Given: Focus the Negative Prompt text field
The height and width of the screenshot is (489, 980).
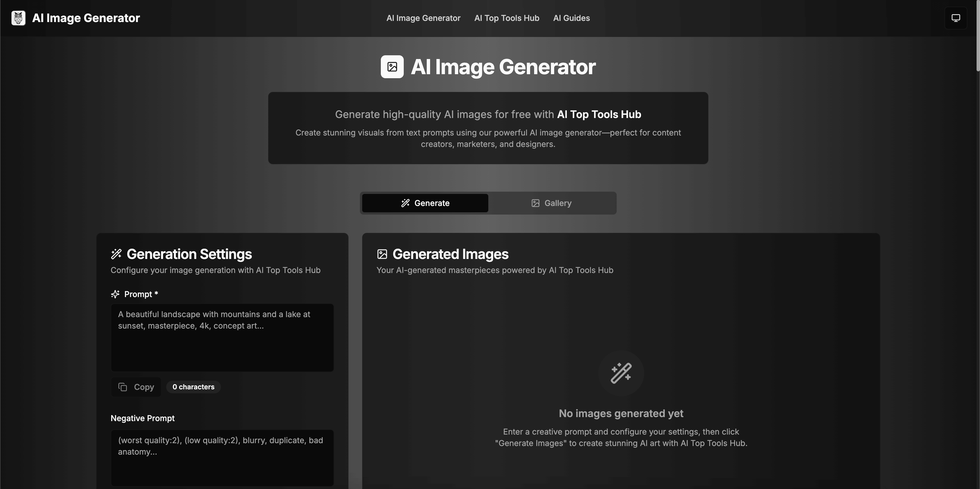Looking at the screenshot, I should 222,457.
